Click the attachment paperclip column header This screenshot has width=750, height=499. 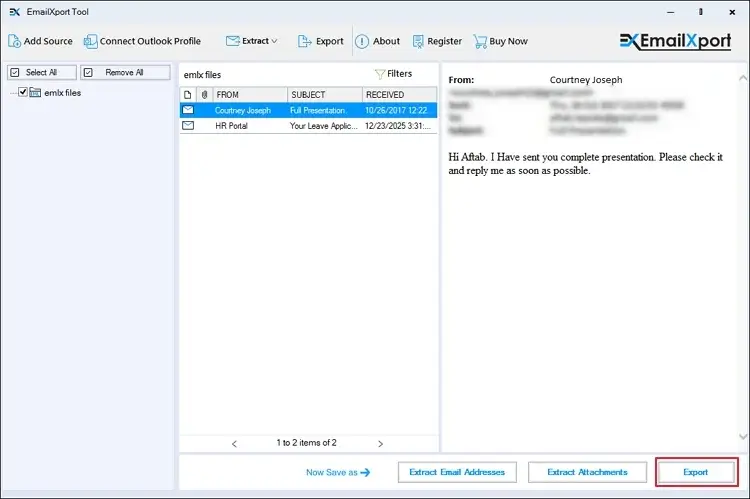(204, 95)
